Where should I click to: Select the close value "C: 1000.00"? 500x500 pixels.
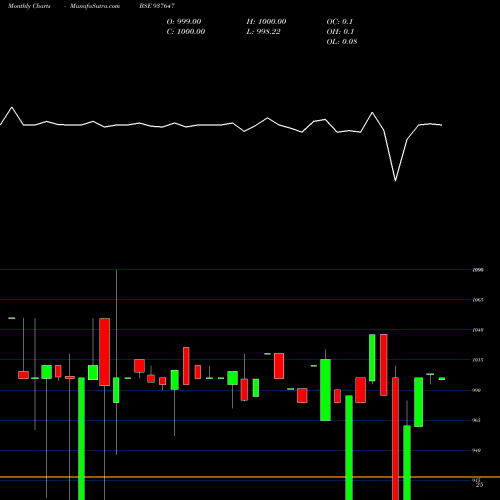coord(186,31)
